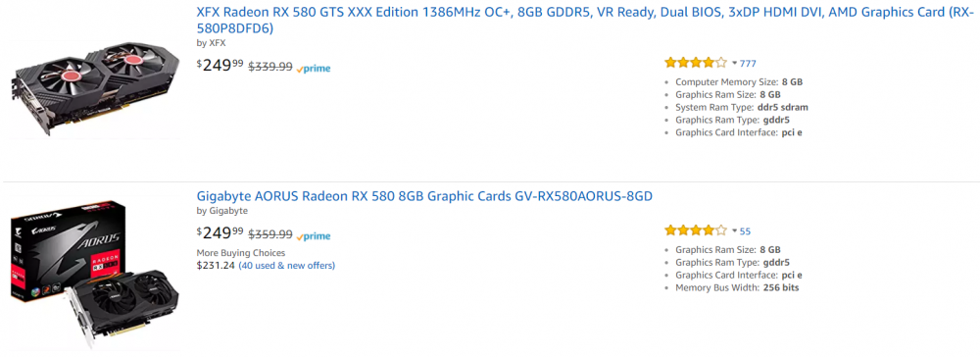Click the Gigabyte AORUS box product image
The image size is (980, 357).
pos(95,275)
